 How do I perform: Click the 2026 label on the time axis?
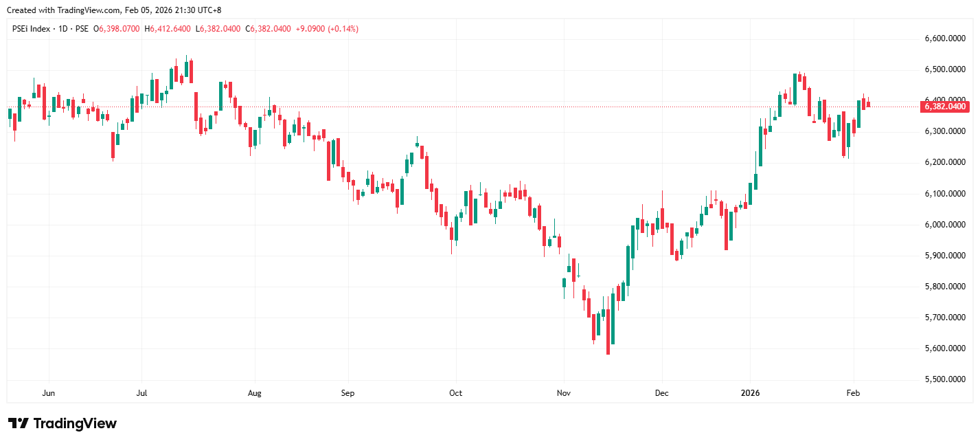point(749,393)
